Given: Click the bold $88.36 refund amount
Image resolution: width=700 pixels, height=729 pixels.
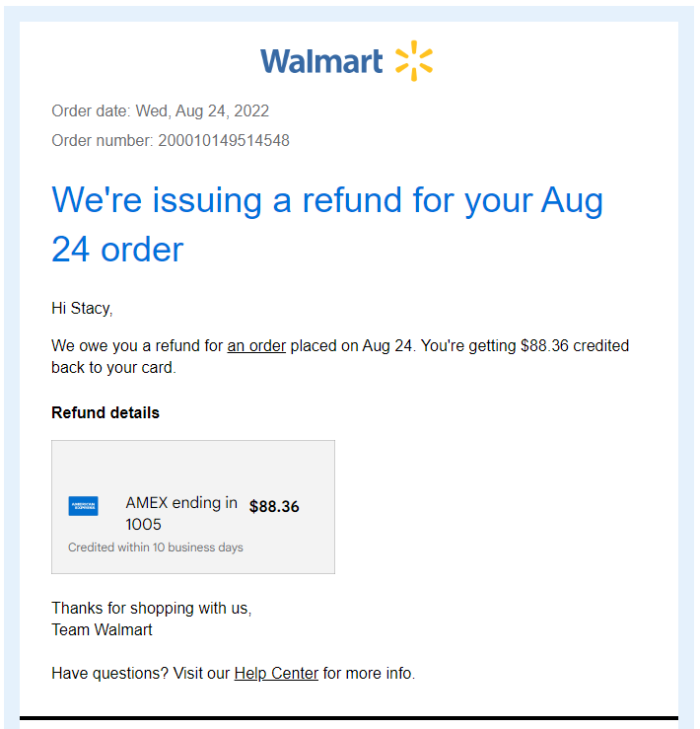Looking at the screenshot, I should (x=274, y=507).
